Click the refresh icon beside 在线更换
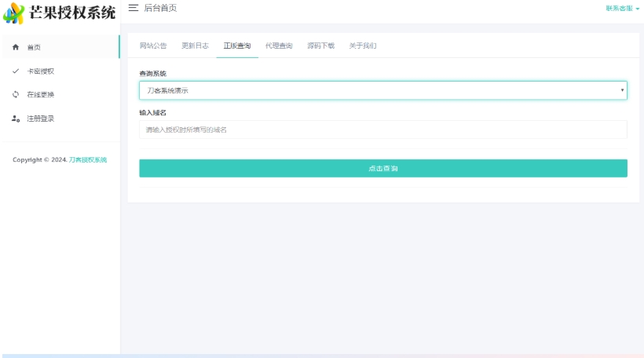The image size is (644, 358). 16,94
